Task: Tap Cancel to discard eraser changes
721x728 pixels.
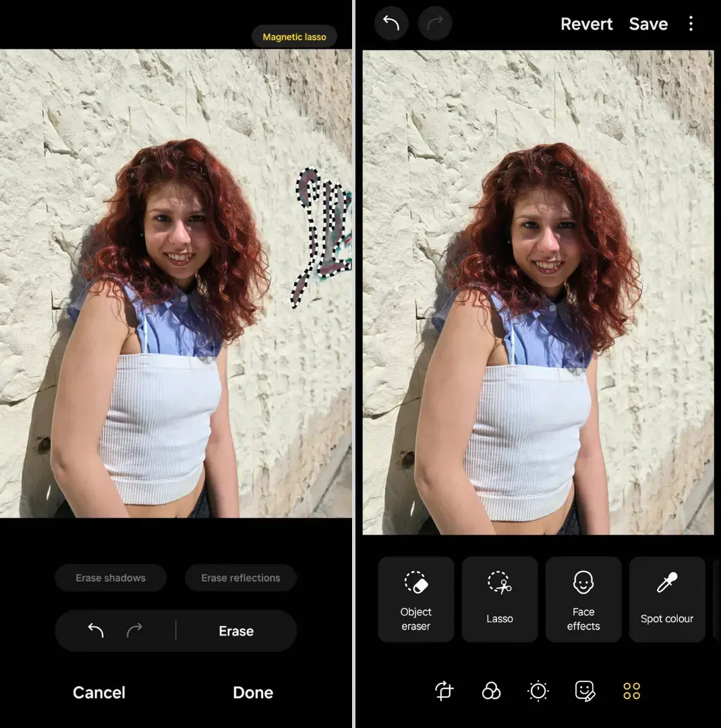Action: point(99,692)
